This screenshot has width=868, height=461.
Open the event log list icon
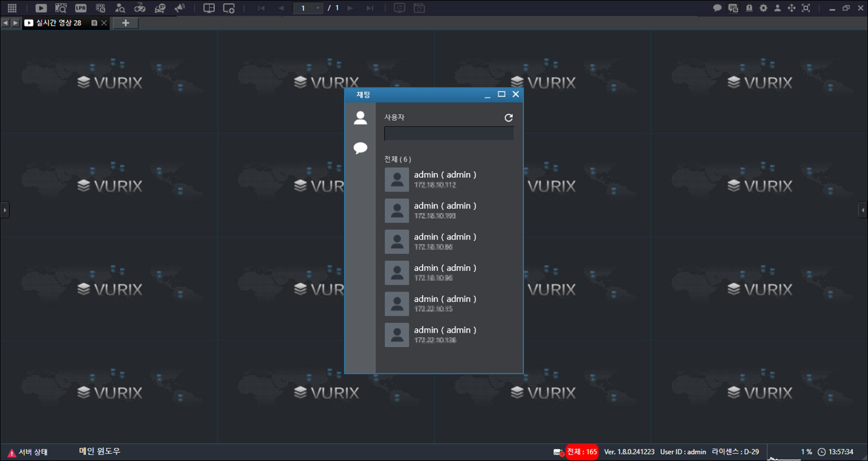click(100, 8)
